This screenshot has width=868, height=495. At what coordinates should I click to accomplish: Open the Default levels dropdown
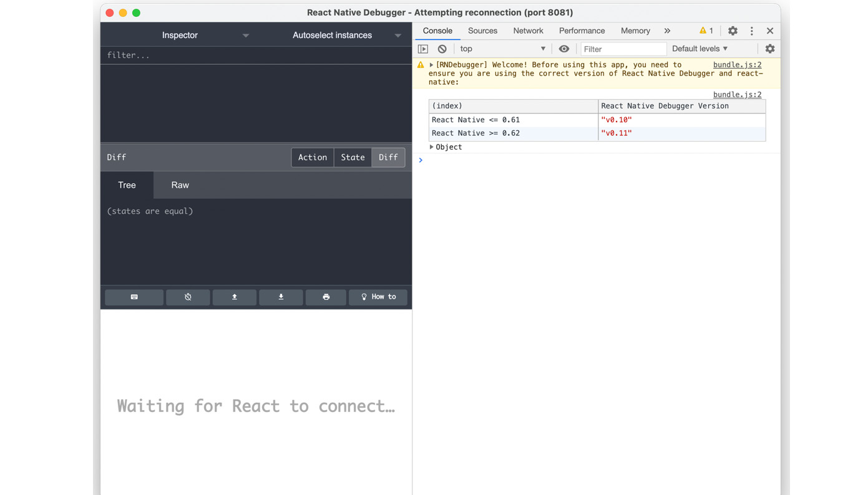point(699,48)
